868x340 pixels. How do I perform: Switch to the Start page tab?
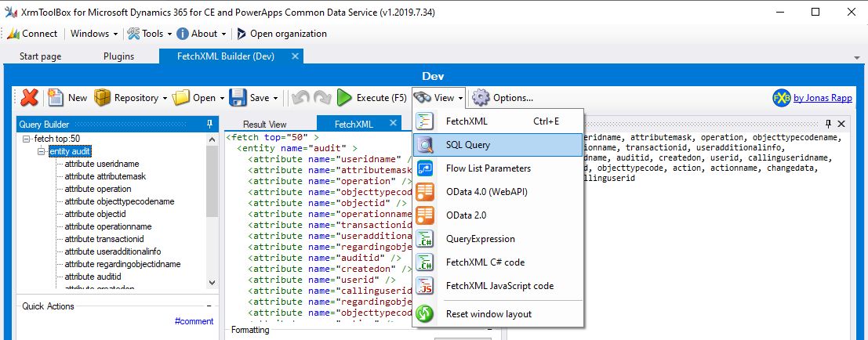pyautogui.click(x=41, y=56)
